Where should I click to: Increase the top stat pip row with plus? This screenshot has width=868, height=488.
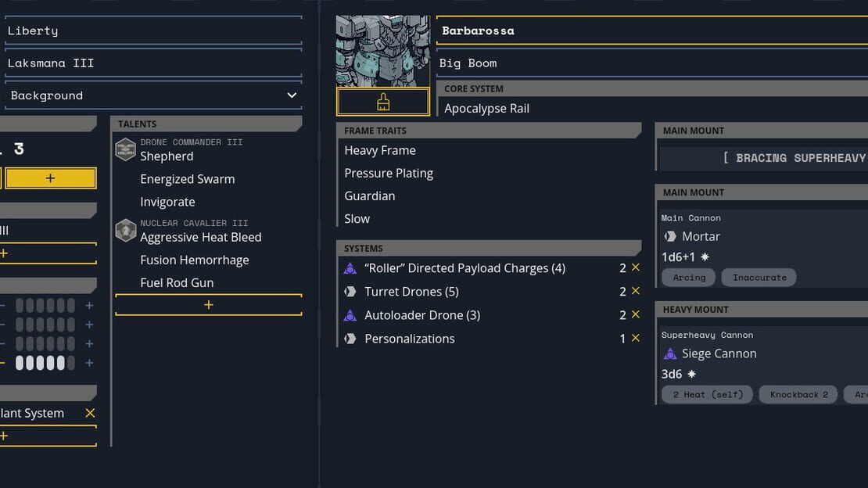coord(89,305)
